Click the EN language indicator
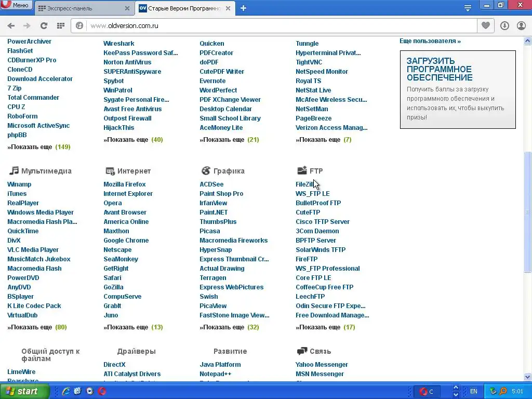Screen dimensions: 532x399 (474, 392)
